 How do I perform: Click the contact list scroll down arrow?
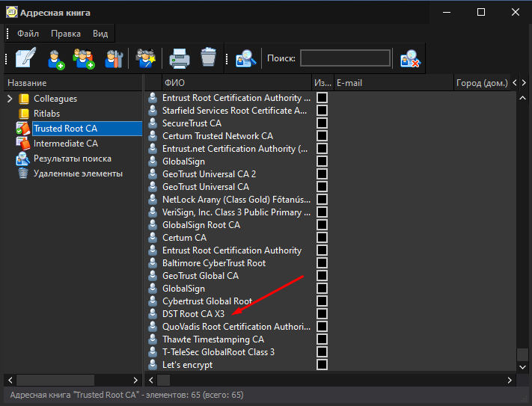(x=522, y=367)
